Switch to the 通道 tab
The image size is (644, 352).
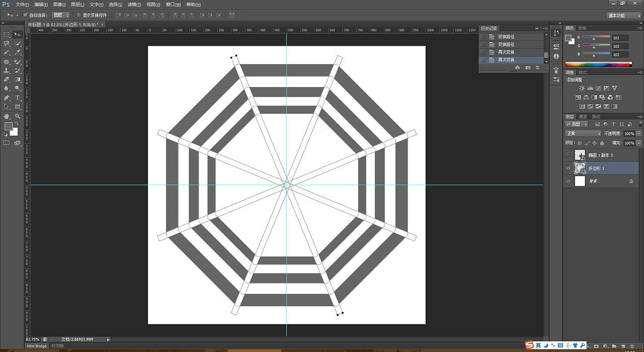[x=582, y=116]
